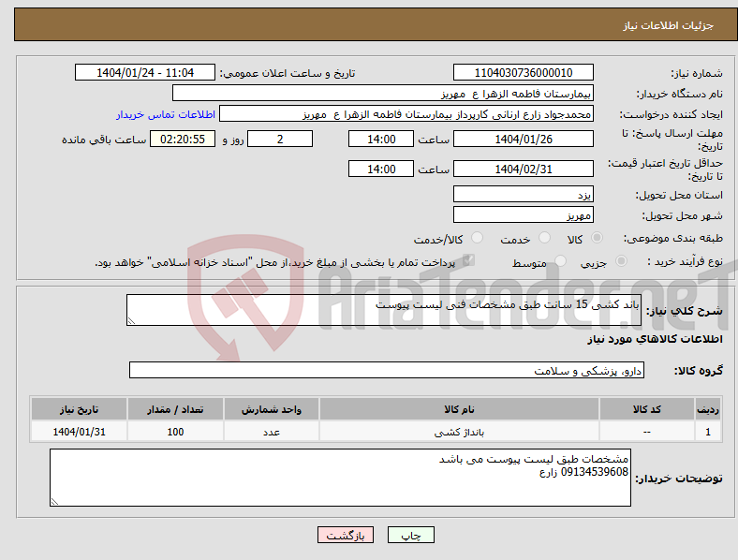Click request creator name field
Image resolution: width=738 pixels, height=560 pixels.
click(406, 114)
